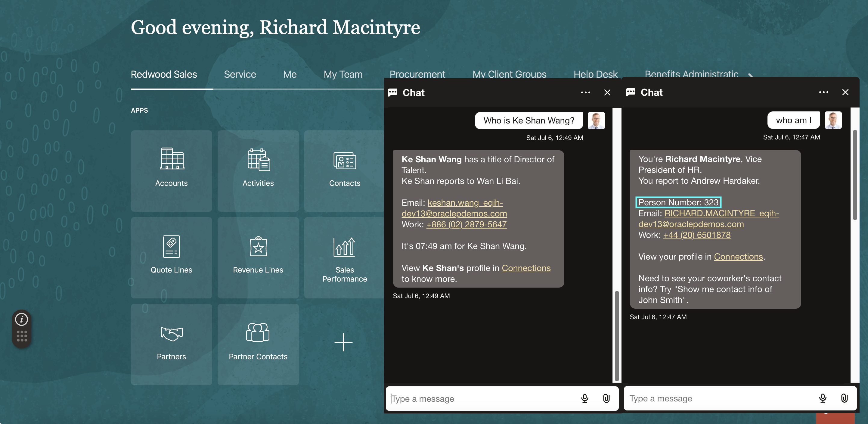Screen dimensions: 868x424
Task: Click microphone icon in left chat
Action: click(x=584, y=398)
